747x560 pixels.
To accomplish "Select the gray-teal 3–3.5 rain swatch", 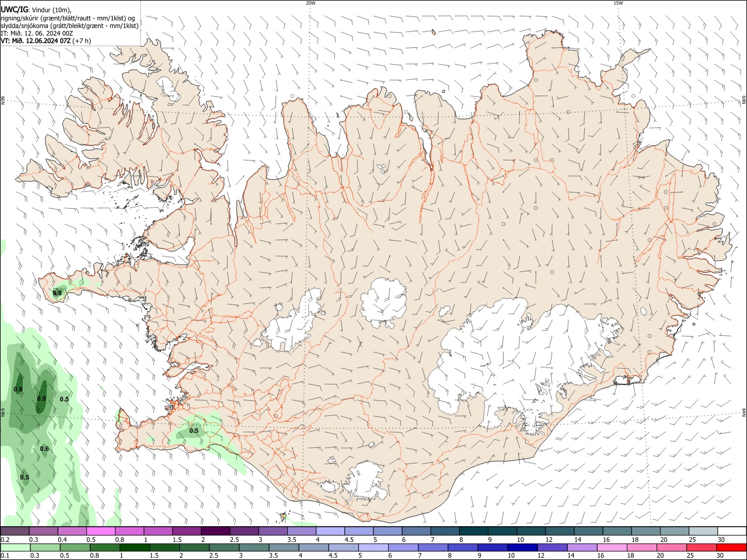I will pos(253,548).
